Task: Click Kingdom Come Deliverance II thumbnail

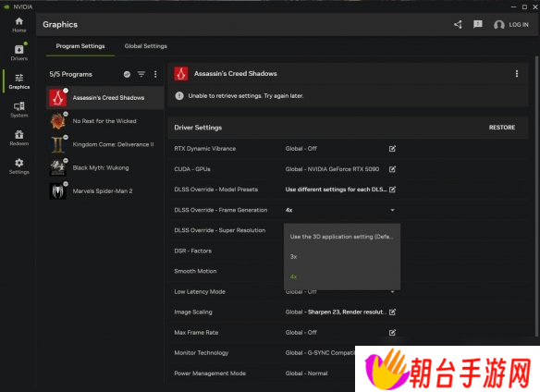Action: [x=58, y=144]
